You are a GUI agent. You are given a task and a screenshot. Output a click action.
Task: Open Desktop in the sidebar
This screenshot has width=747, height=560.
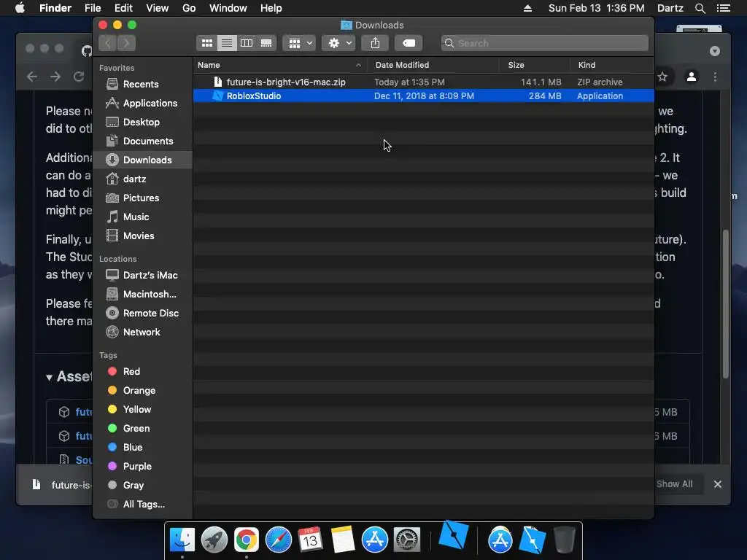click(x=143, y=122)
